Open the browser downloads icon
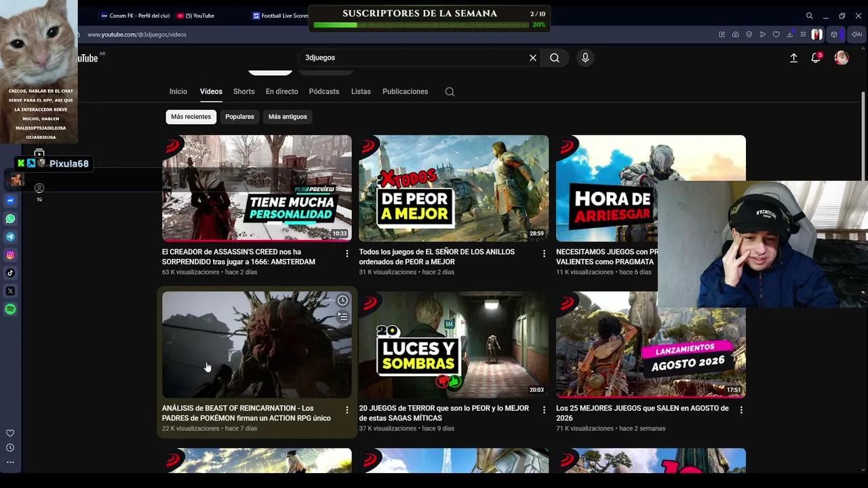Screen dimensions: 868x488 (x=789, y=35)
